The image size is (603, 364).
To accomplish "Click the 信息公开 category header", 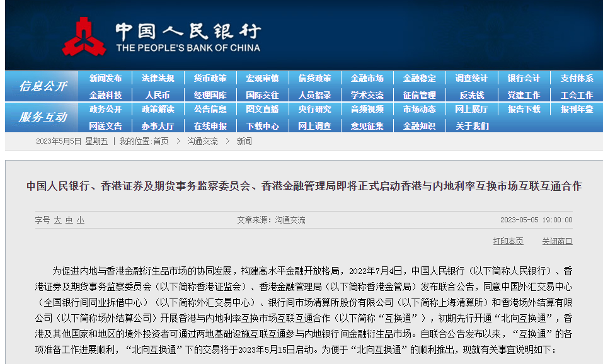I will point(43,86).
